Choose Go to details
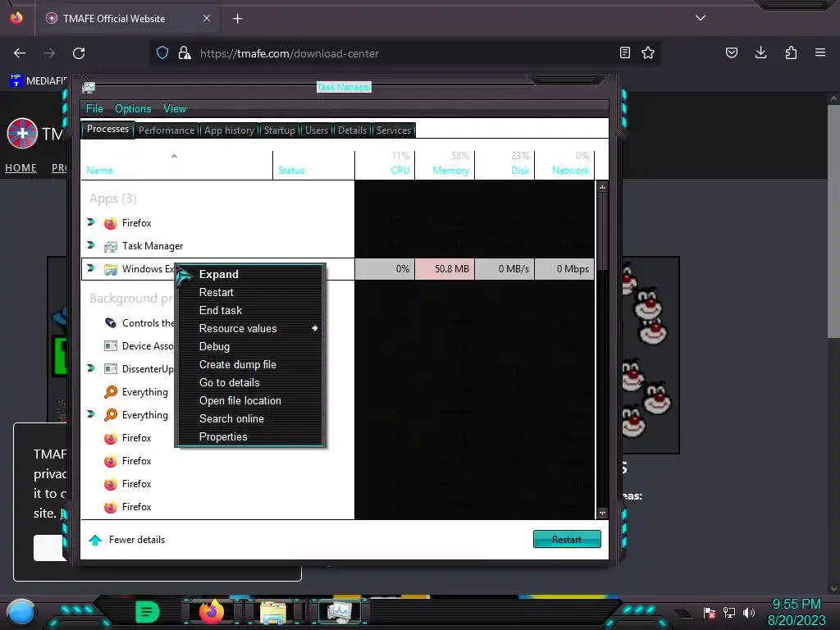840x630 pixels. click(251, 383)
